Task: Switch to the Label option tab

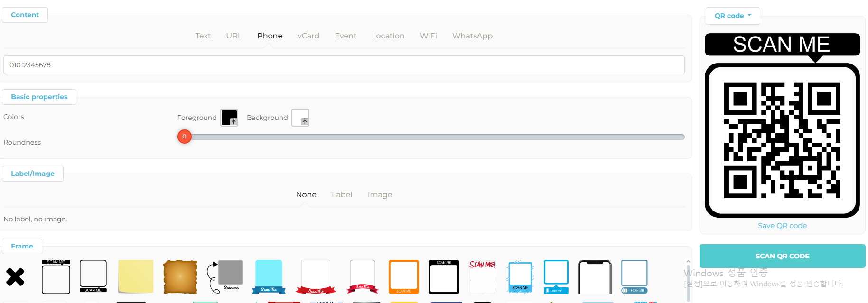Action: pyautogui.click(x=342, y=194)
